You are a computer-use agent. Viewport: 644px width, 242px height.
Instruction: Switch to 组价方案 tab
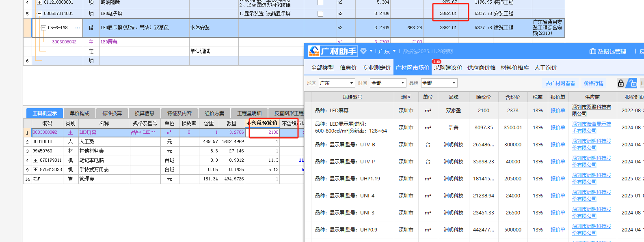coord(214,113)
